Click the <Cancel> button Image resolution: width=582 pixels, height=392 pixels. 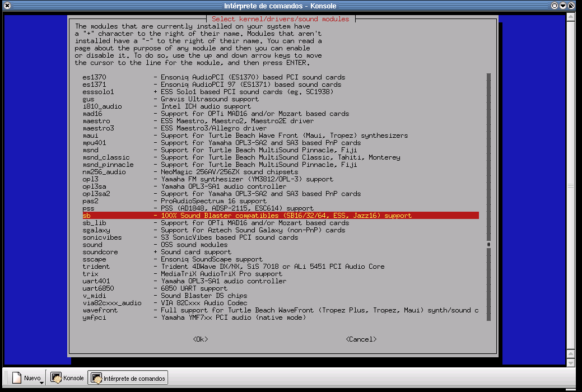pos(361,339)
